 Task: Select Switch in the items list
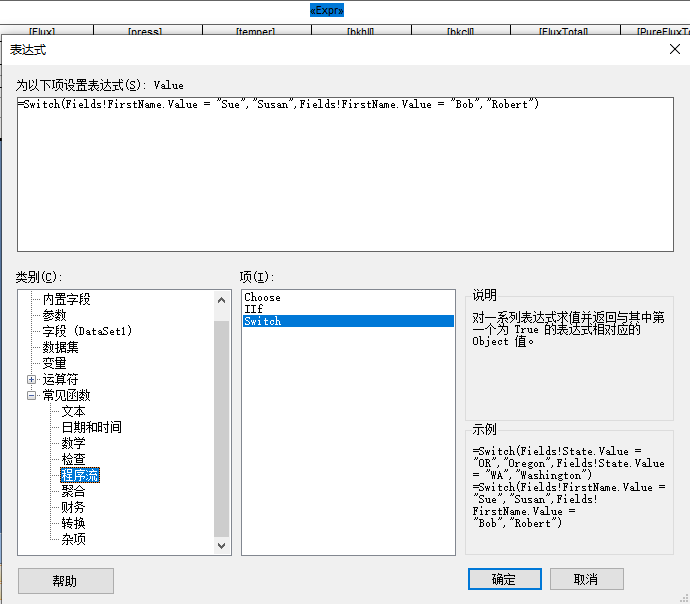pyautogui.click(x=349, y=321)
